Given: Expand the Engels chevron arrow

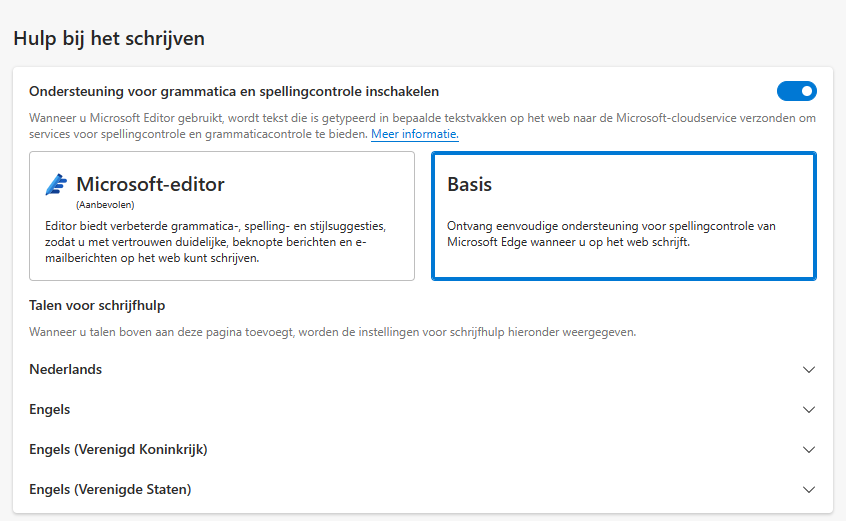Looking at the screenshot, I should tap(808, 409).
